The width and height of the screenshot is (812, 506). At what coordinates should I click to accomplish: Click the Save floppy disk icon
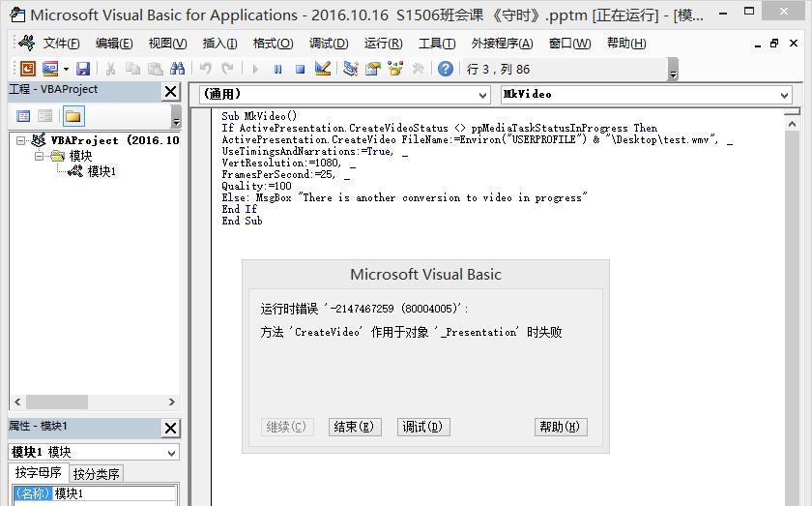83,69
